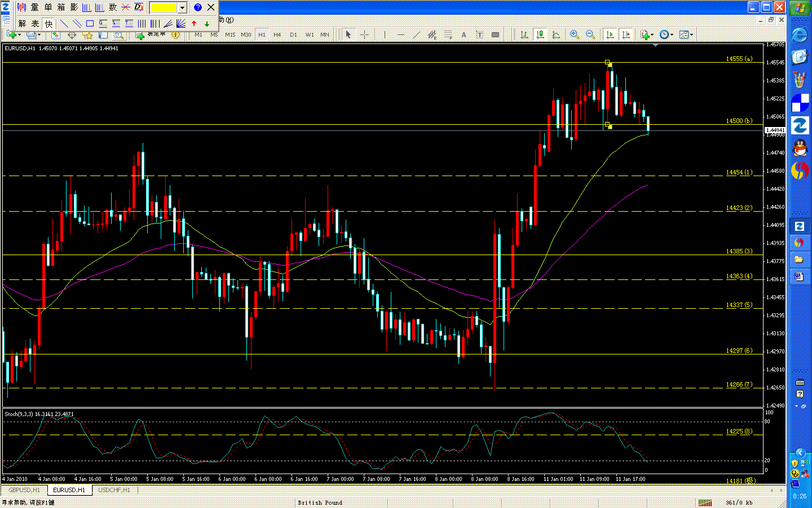Switch timeframe to M30
Image resolution: width=812 pixels, height=508 pixels.
(x=246, y=34)
